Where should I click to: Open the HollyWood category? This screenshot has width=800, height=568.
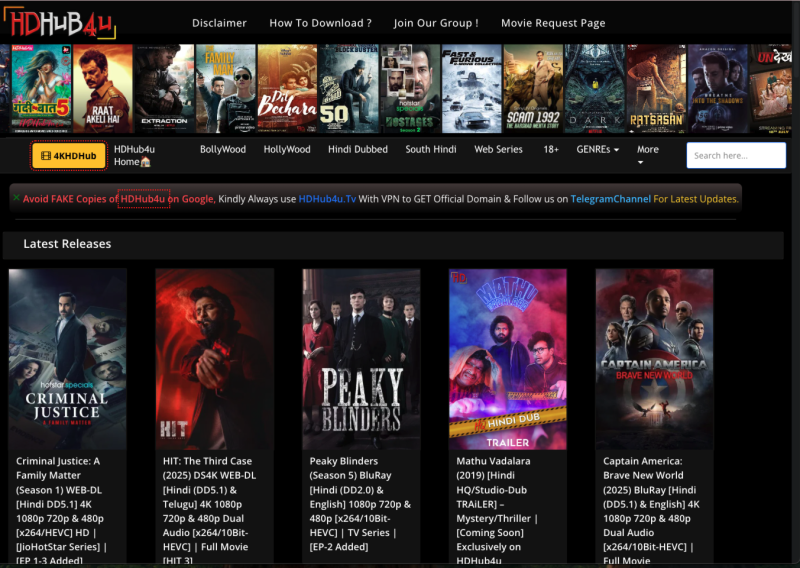tap(287, 150)
